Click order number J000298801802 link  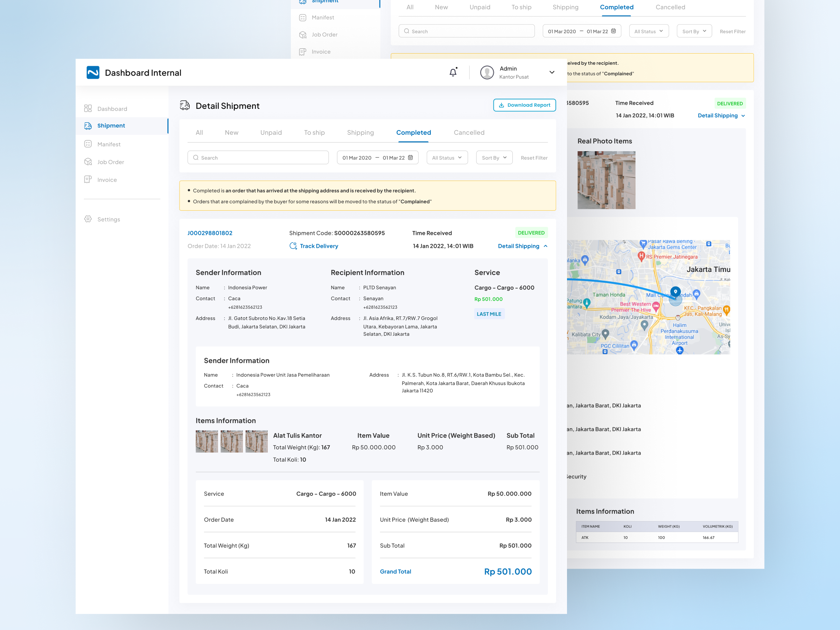210,233
